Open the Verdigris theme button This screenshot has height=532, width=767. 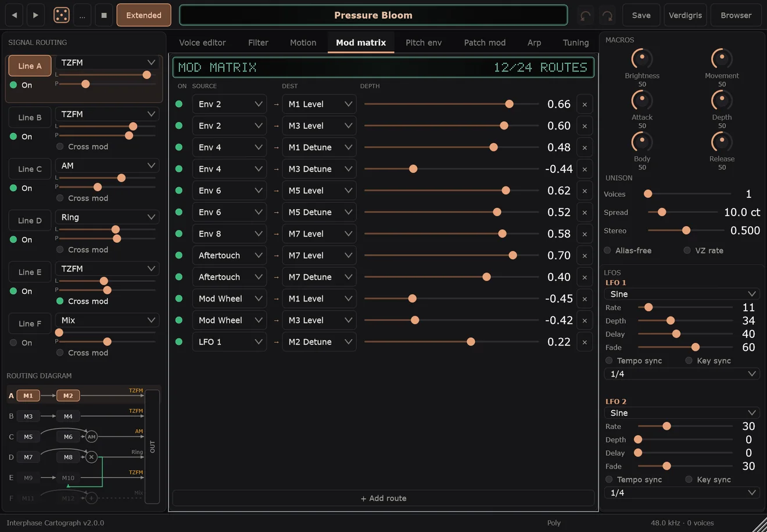pos(685,15)
